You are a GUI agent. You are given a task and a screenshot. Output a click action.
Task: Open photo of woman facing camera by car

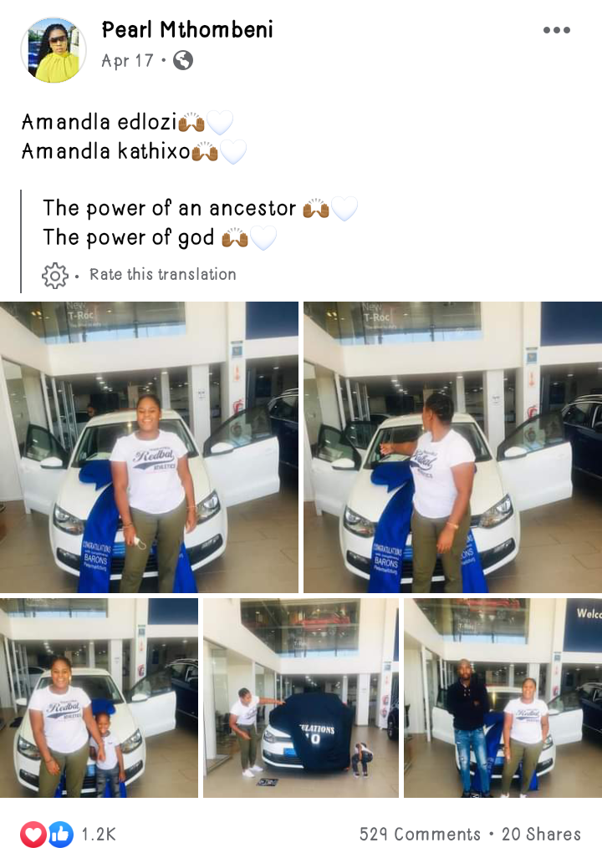[x=149, y=447]
